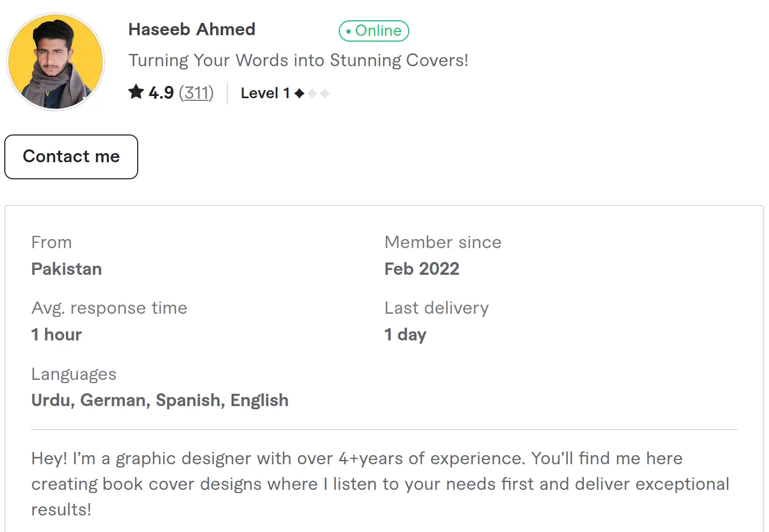Open Haseeb Ahmed's profile picture
769x532 pixels.
tap(56, 62)
